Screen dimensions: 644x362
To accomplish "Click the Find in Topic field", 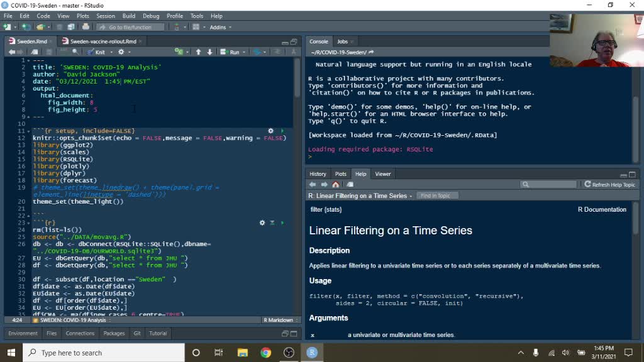I will 437,196.
